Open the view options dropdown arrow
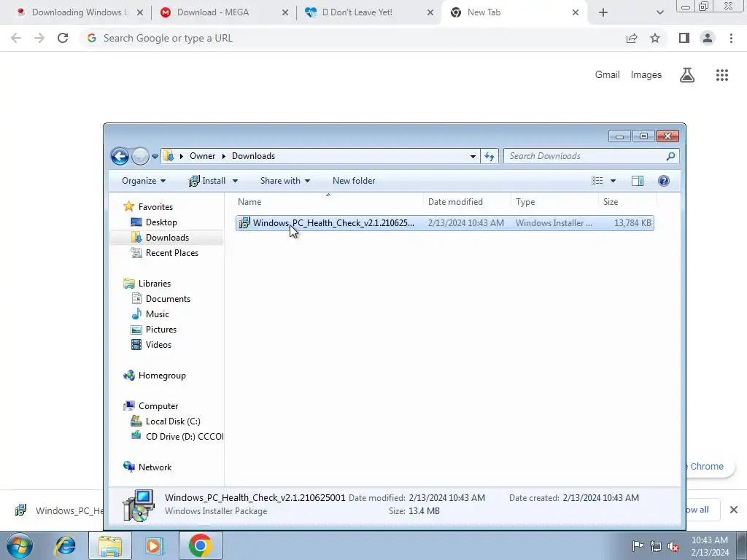 click(613, 181)
